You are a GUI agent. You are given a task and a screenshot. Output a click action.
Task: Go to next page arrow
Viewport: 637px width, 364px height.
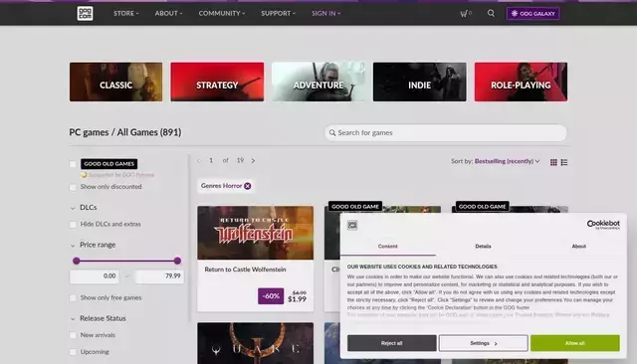[x=253, y=161]
